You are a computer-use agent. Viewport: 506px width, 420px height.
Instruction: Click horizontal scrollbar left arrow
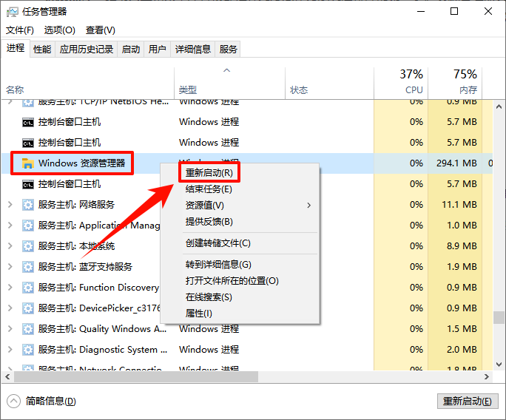click(x=7, y=377)
